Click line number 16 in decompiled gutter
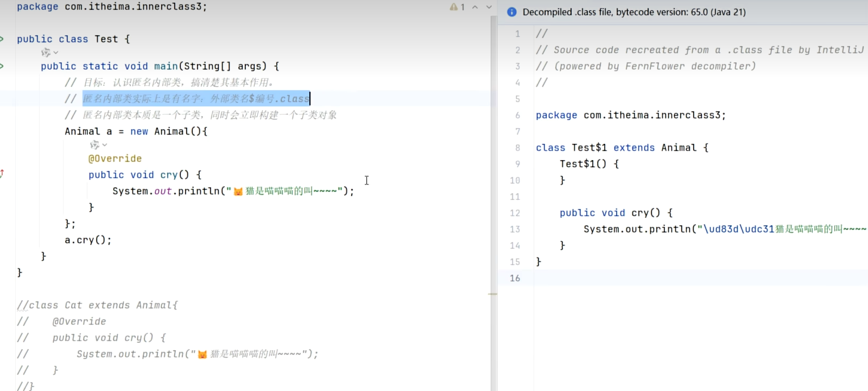The height and width of the screenshot is (391, 868). (x=515, y=278)
